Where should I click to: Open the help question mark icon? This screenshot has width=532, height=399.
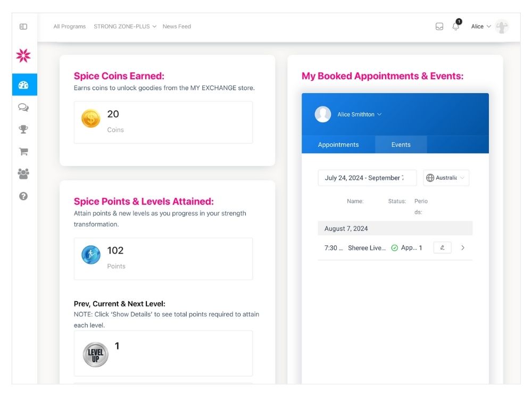point(23,196)
